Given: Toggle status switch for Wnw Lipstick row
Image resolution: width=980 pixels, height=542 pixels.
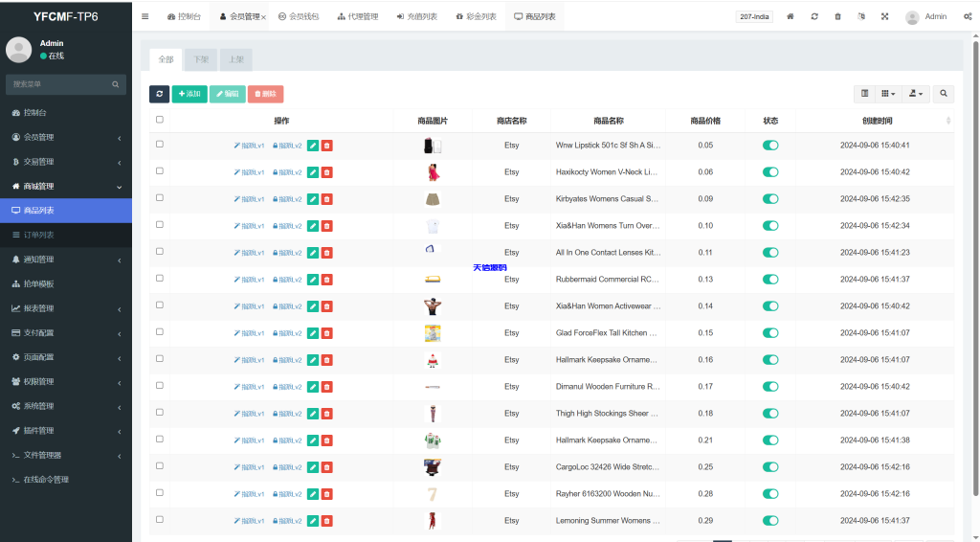Looking at the screenshot, I should 770,145.
